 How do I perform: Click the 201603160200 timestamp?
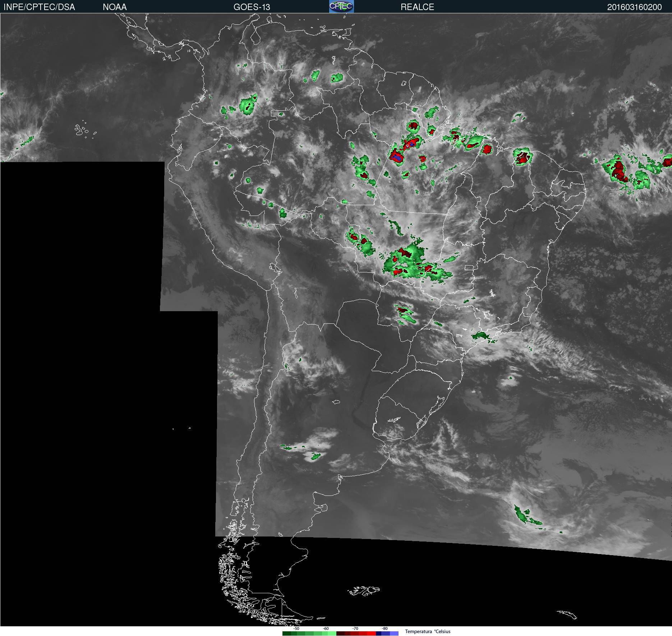634,7
